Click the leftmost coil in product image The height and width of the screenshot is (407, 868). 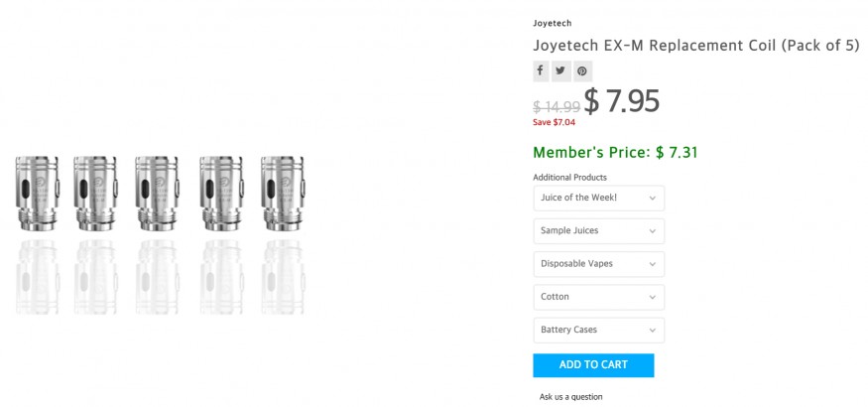click(37, 190)
